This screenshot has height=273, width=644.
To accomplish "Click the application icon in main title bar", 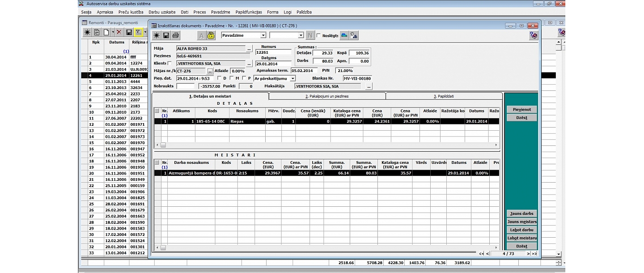I will tap(81, 3).
